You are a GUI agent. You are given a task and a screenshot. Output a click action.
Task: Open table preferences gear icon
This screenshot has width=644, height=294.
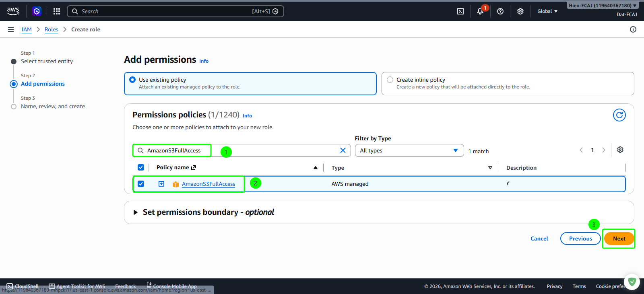pyautogui.click(x=620, y=150)
